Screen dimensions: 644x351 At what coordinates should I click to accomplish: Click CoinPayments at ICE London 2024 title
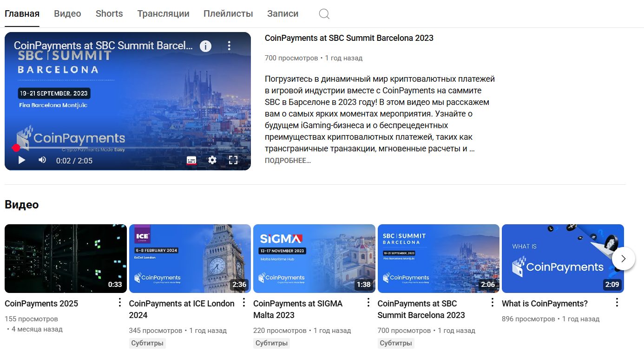pyautogui.click(x=182, y=309)
